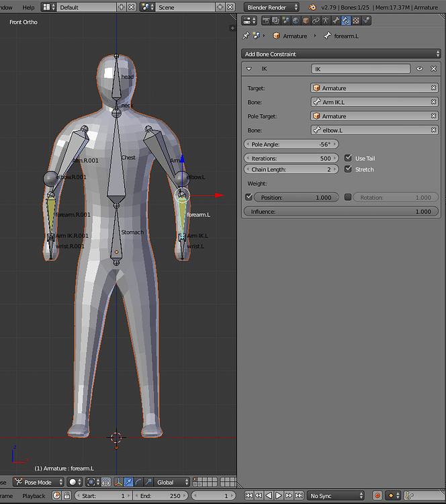Viewport: 446px width, 504px height.
Task: Open the Armature data properties tab
Action: tap(326, 21)
